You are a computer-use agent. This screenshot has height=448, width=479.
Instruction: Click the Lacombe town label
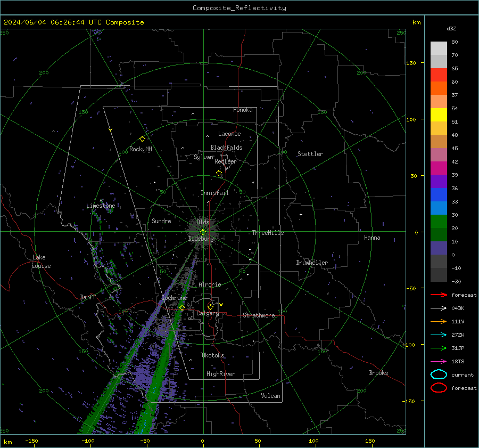[x=229, y=134]
